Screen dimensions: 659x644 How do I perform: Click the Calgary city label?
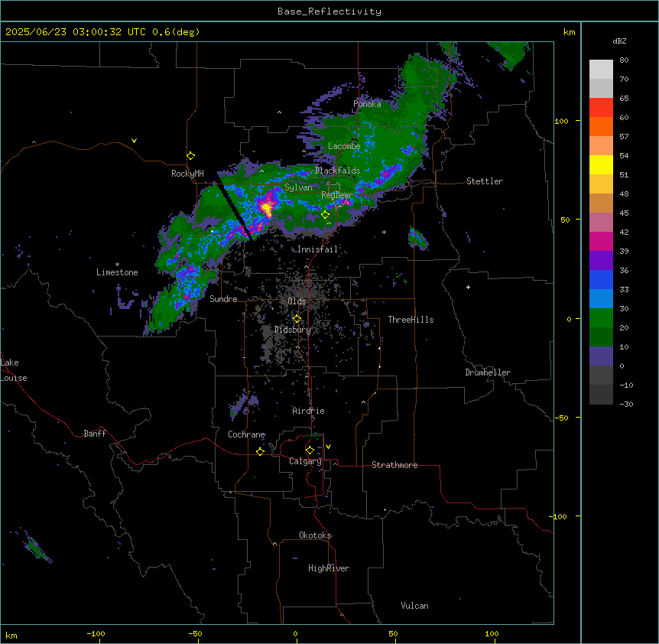pyautogui.click(x=306, y=461)
